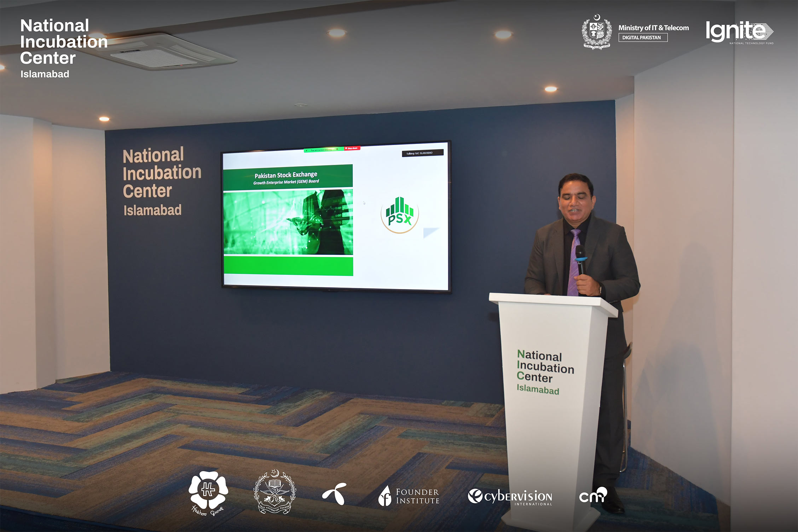Click the Telenor propeller logo
Screen dimensions: 798x532
334,494
